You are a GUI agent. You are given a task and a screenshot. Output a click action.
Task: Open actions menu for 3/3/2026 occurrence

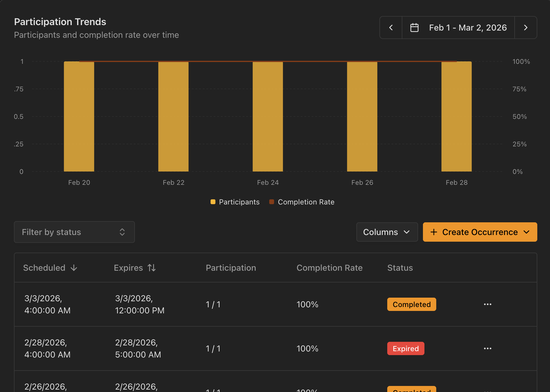[487, 304]
